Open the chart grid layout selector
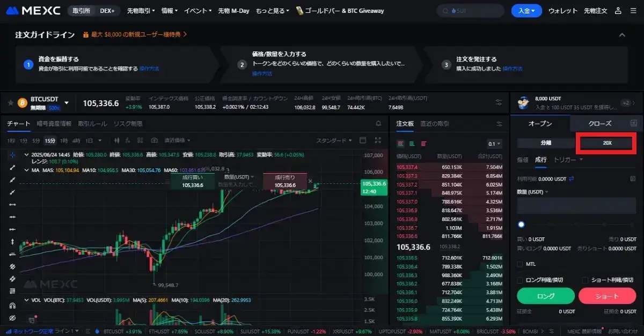 click(x=363, y=140)
